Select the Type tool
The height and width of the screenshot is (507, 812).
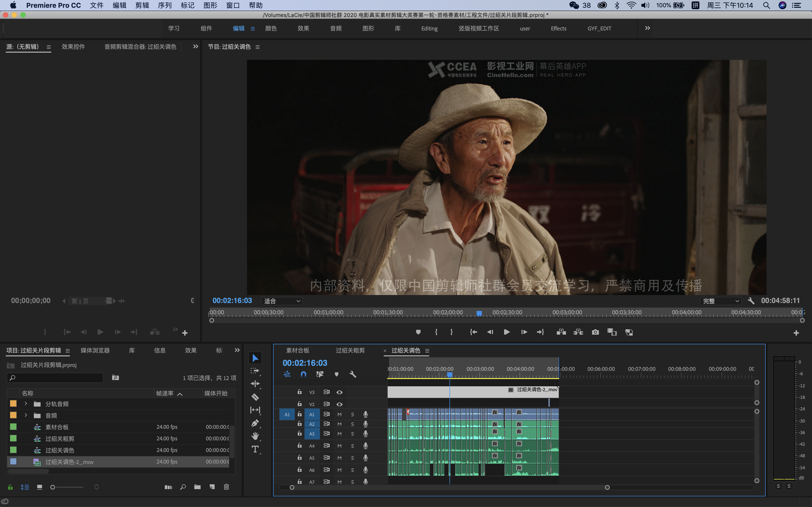coord(255,449)
